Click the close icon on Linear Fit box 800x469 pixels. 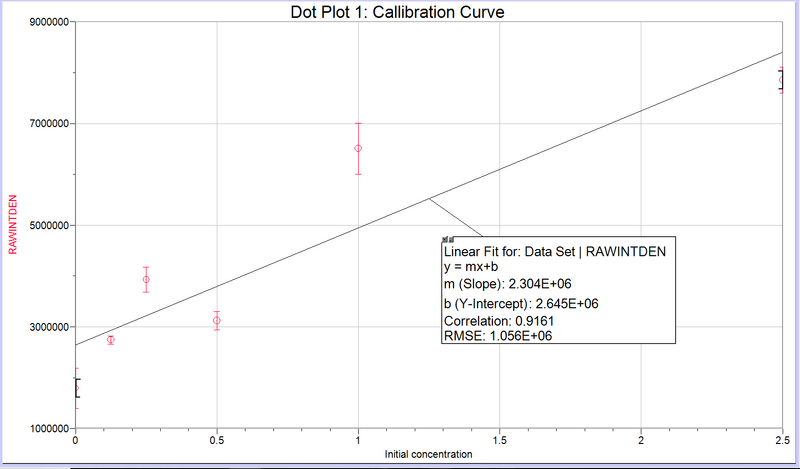tap(446, 240)
